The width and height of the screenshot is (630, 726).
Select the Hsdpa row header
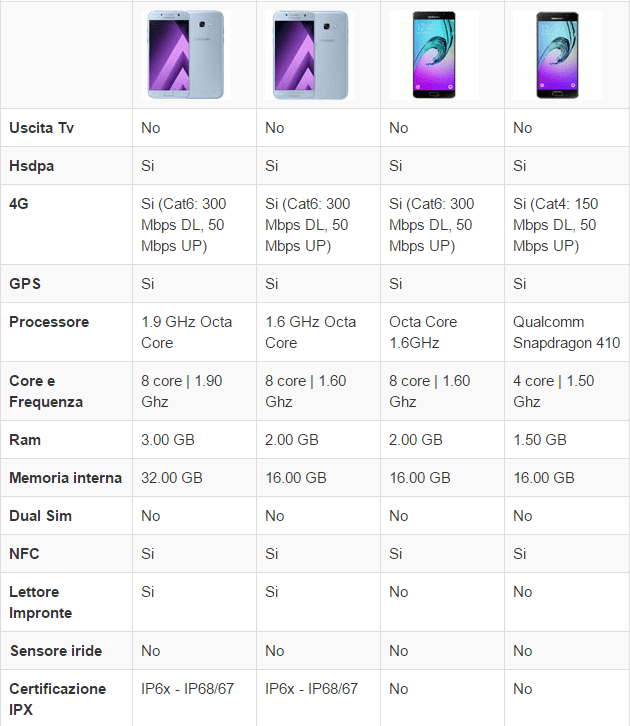[32, 166]
